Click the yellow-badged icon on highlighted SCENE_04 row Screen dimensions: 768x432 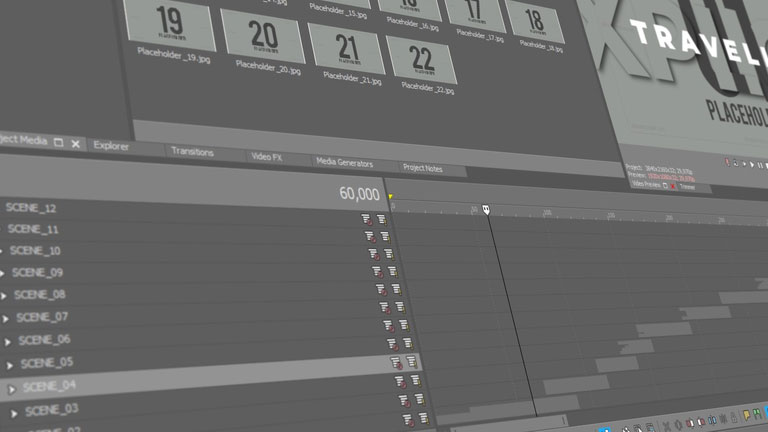pos(411,362)
